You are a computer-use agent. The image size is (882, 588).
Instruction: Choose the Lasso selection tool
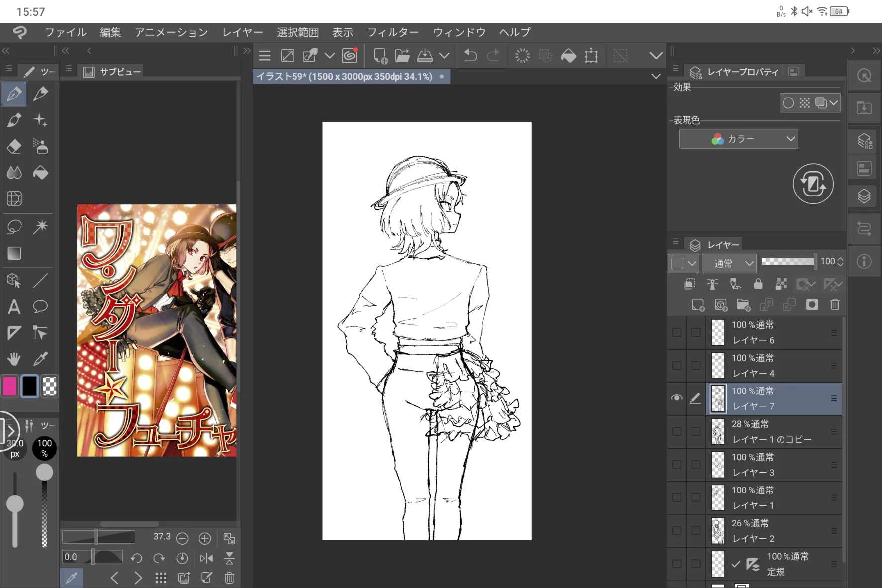(14, 227)
